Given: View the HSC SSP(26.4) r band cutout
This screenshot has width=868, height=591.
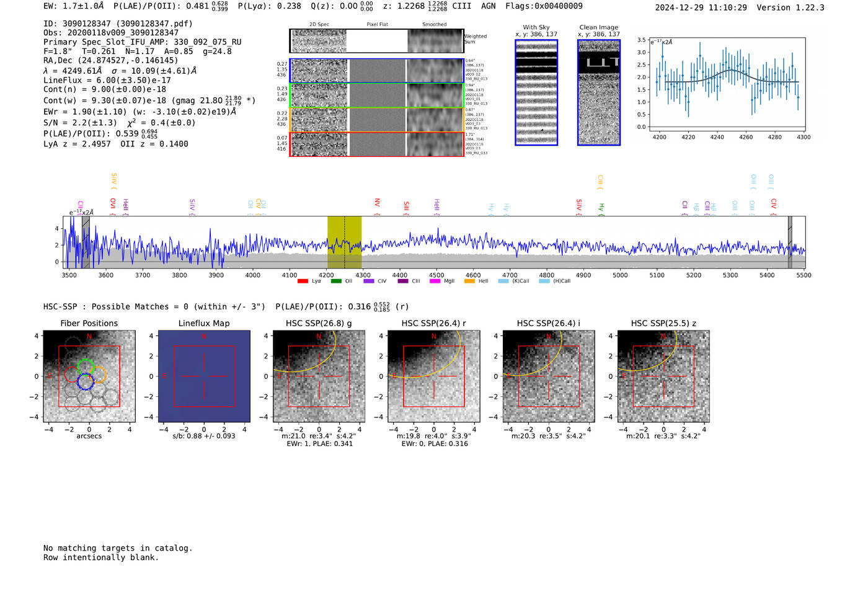Looking at the screenshot, I should click(x=433, y=376).
